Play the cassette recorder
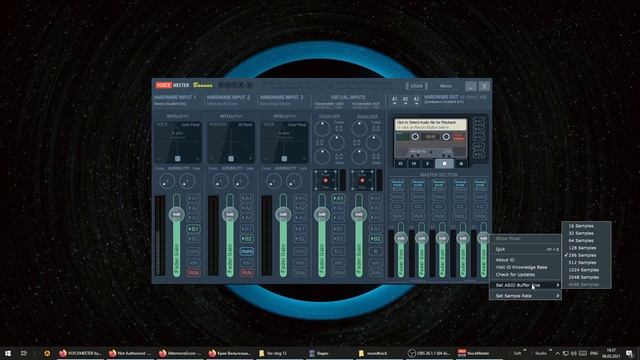Viewport: 640px width, 360px height. (428, 164)
